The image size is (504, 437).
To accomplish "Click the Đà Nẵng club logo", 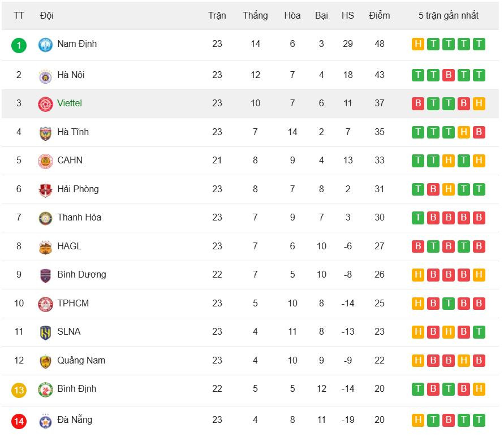I will (45, 421).
